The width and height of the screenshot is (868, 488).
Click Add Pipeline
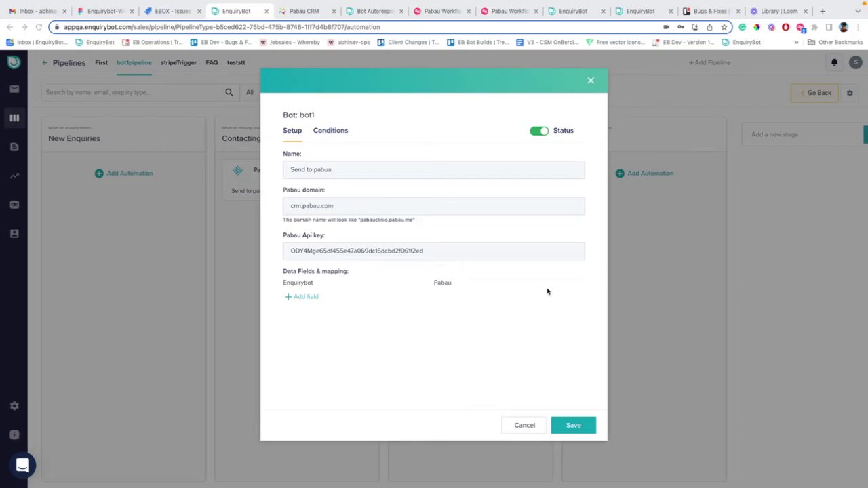click(x=709, y=62)
